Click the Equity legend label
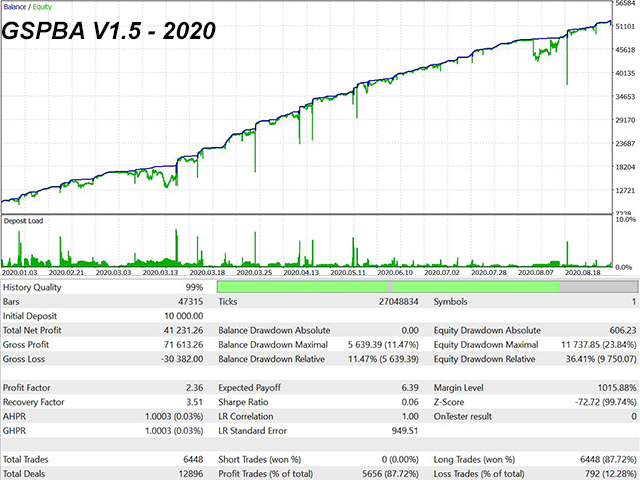 click(x=42, y=7)
